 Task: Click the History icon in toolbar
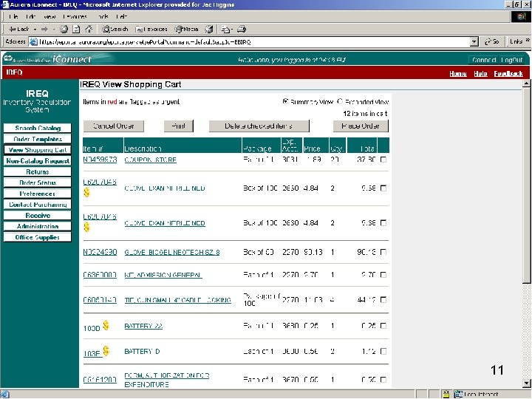209,29
